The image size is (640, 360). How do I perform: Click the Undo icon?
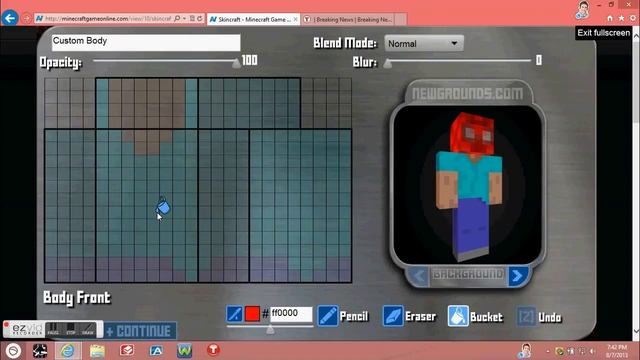[526, 316]
